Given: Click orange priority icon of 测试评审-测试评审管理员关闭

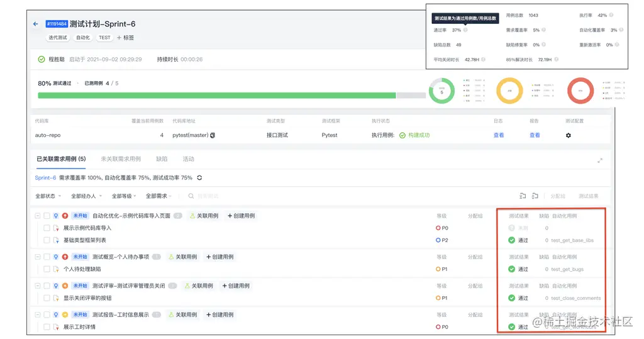Looking at the screenshot, I should point(65,286).
